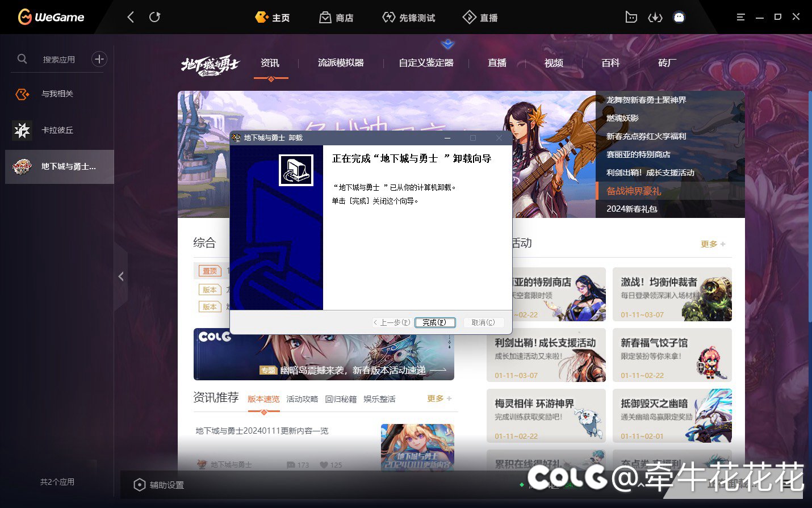Open the 商店 store tab
This screenshot has width=812, height=508.
pos(336,18)
